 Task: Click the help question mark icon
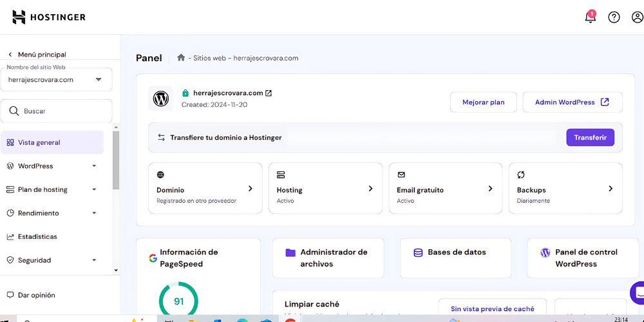tap(614, 17)
